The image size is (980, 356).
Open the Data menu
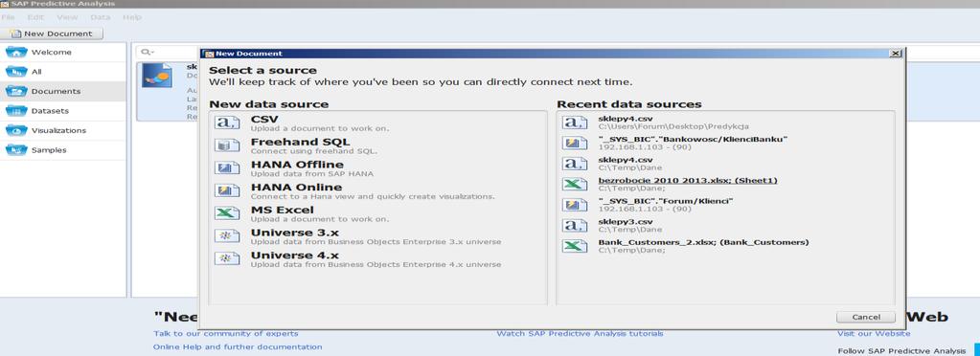[x=100, y=17]
